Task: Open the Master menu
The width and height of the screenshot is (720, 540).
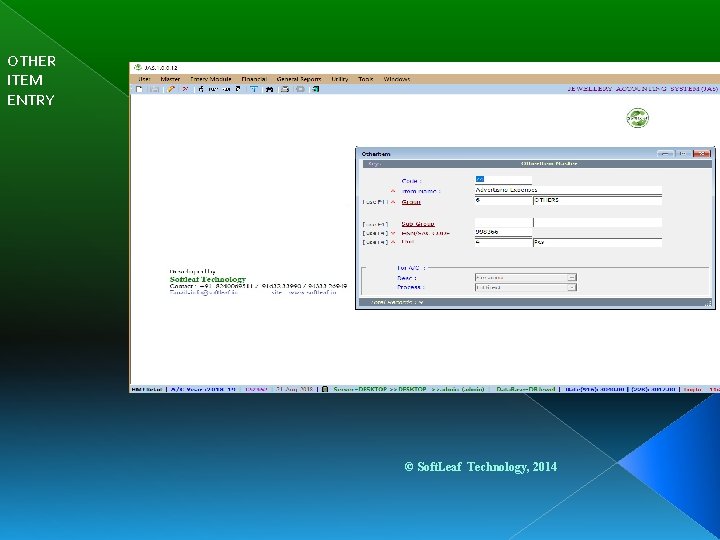Action: pos(170,79)
